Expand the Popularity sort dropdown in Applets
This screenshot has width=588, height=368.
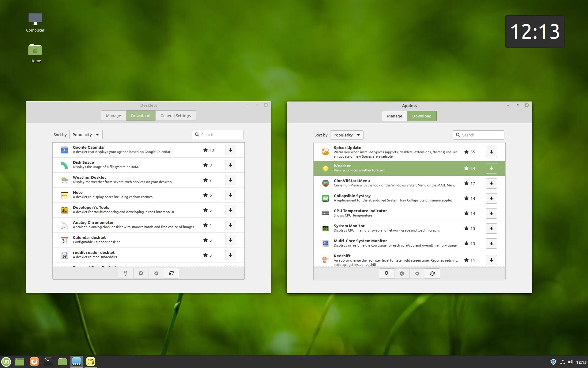point(347,135)
